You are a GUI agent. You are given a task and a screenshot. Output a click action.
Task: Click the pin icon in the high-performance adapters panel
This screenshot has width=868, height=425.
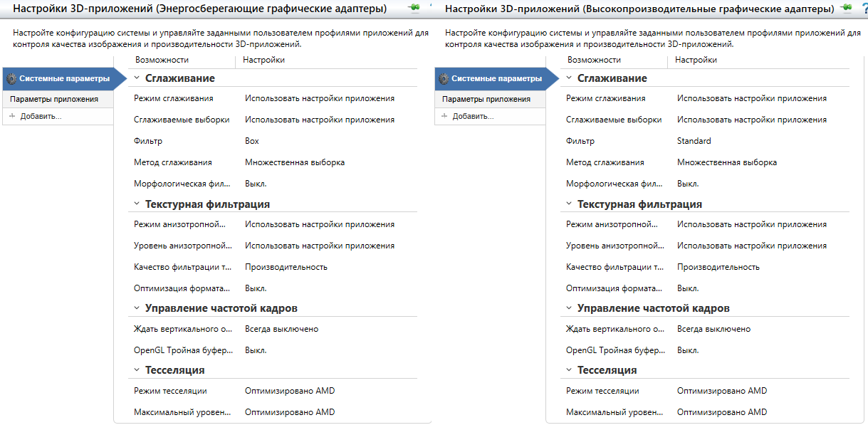point(846,8)
